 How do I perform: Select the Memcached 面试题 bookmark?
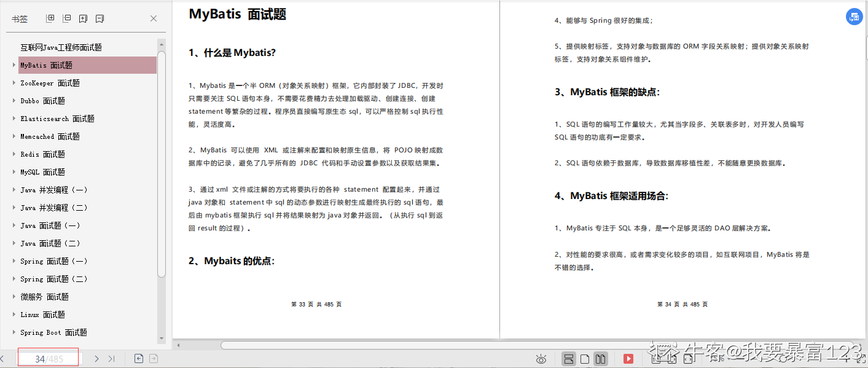coord(50,136)
